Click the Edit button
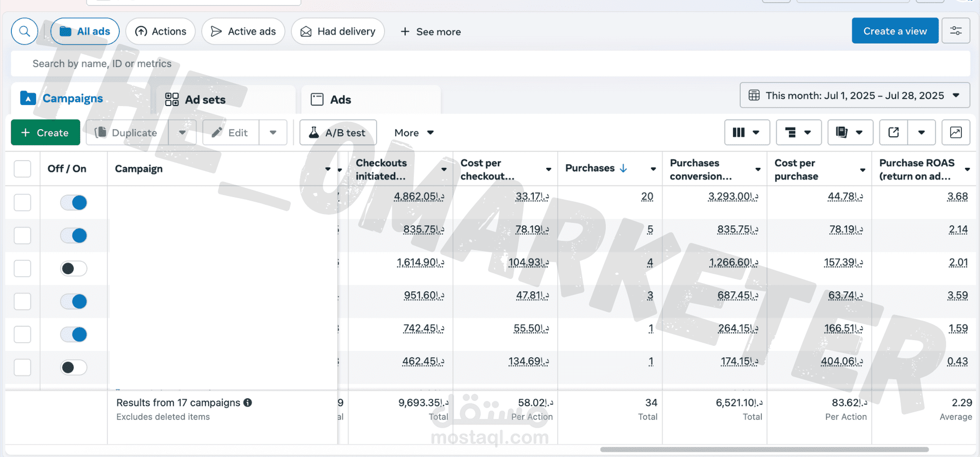The width and height of the screenshot is (980, 457). tap(231, 133)
